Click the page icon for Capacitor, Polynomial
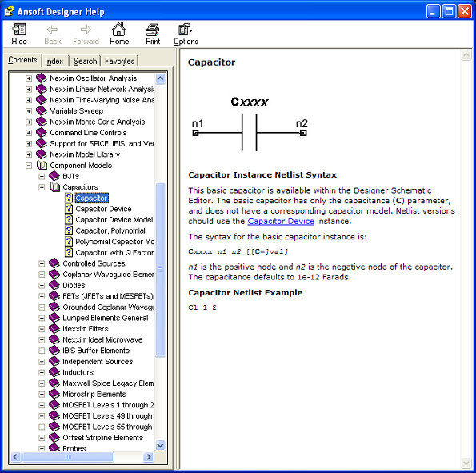 pyautogui.click(x=69, y=230)
